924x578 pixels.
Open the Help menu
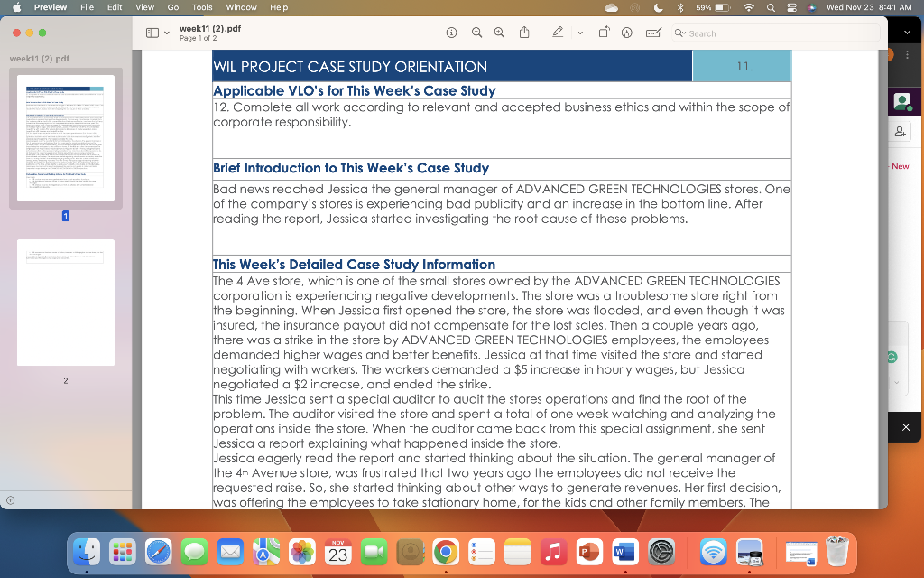click(x=279, y=7)
